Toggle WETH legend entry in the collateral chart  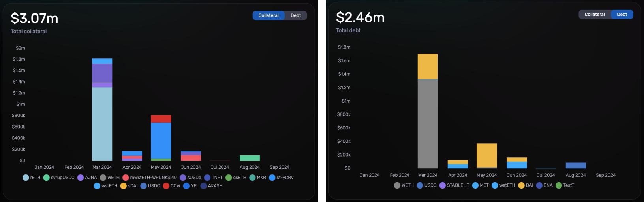pyautogui.click(x=110, y=178)
